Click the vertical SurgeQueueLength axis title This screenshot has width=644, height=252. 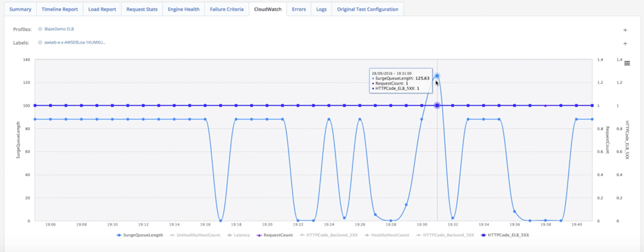[18, 140]
